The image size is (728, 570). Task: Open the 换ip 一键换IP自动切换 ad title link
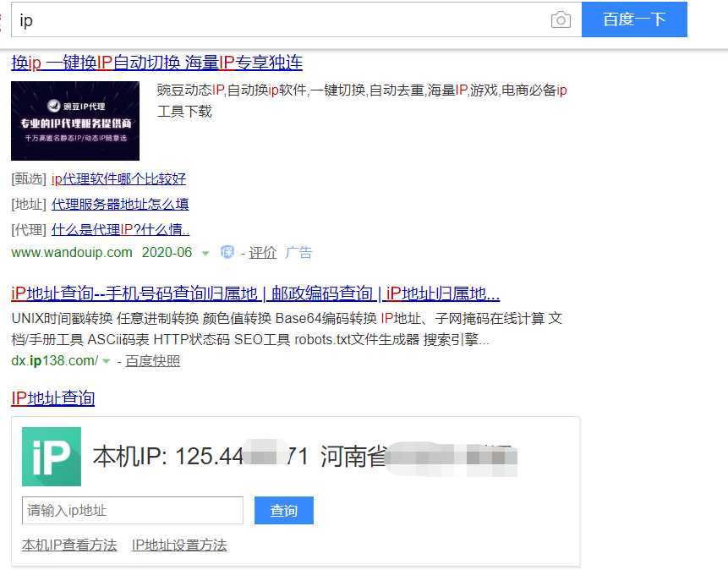tap(157, 63)
